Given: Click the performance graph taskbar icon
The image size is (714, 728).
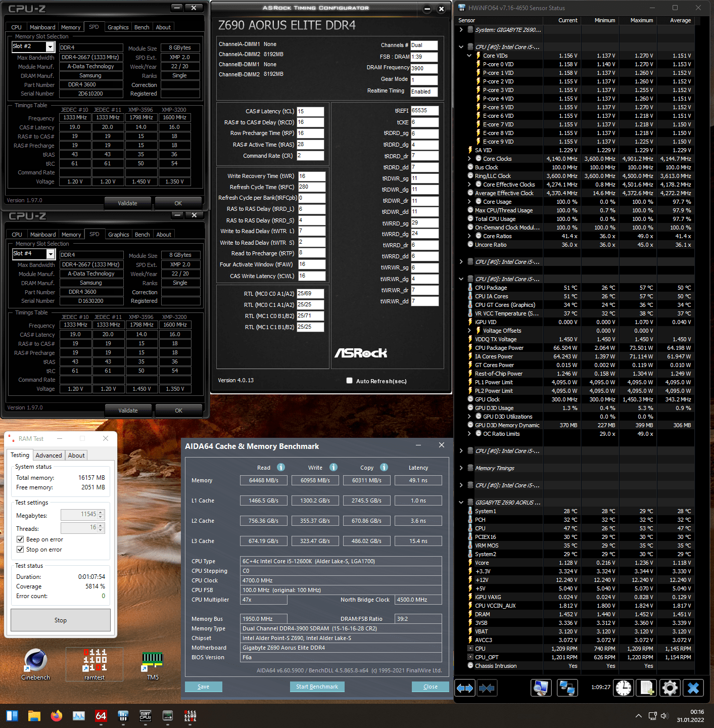Looking at the screenshot, I should coord(79,716).
